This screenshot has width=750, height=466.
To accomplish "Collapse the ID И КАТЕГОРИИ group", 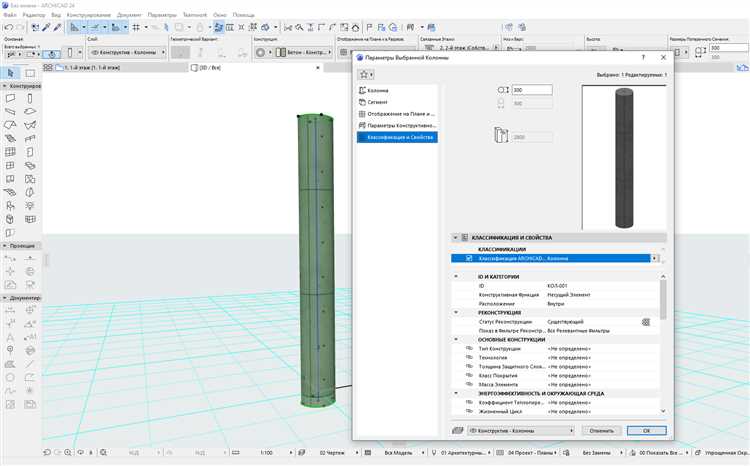I will pos(456,277).
